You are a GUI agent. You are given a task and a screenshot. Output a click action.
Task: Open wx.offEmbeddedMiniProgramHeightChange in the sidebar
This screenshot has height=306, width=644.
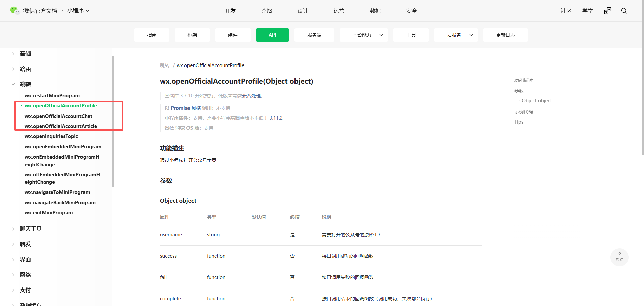(62, 178)
